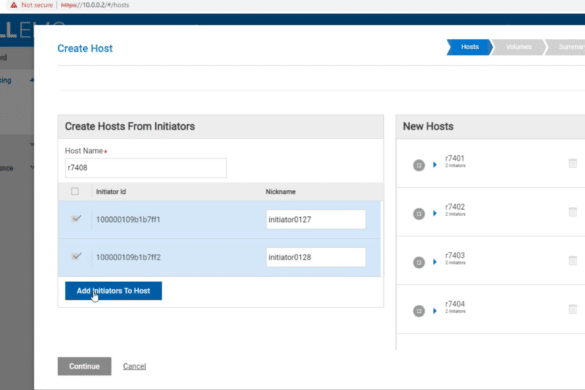Go to the Hosts wizard step
This screenshot has height=390, width=585.
pos(470,47)
